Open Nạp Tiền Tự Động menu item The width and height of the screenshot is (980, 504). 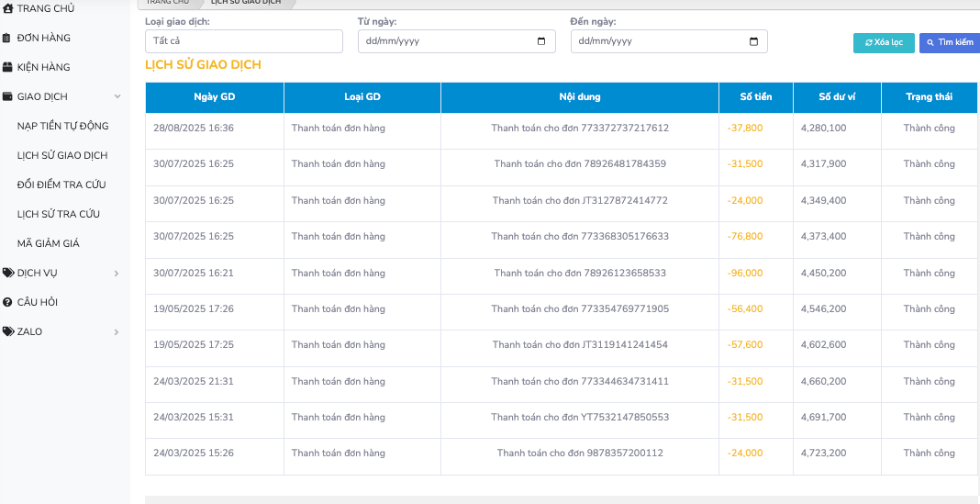point(62,126)
